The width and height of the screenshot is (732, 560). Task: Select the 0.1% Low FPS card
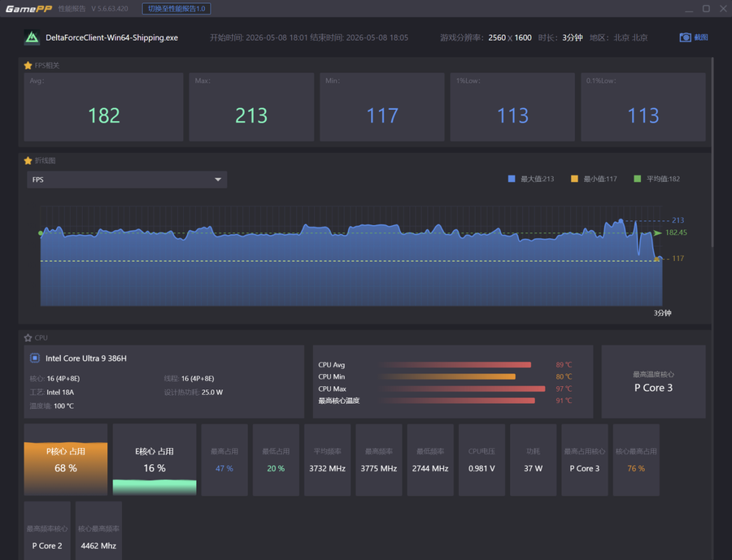pos(643,106)
